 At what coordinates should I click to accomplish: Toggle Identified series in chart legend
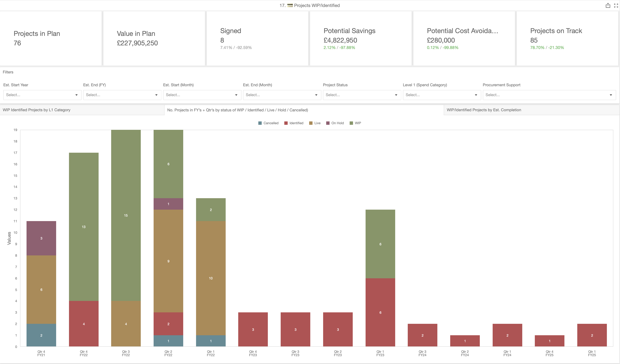294,123
